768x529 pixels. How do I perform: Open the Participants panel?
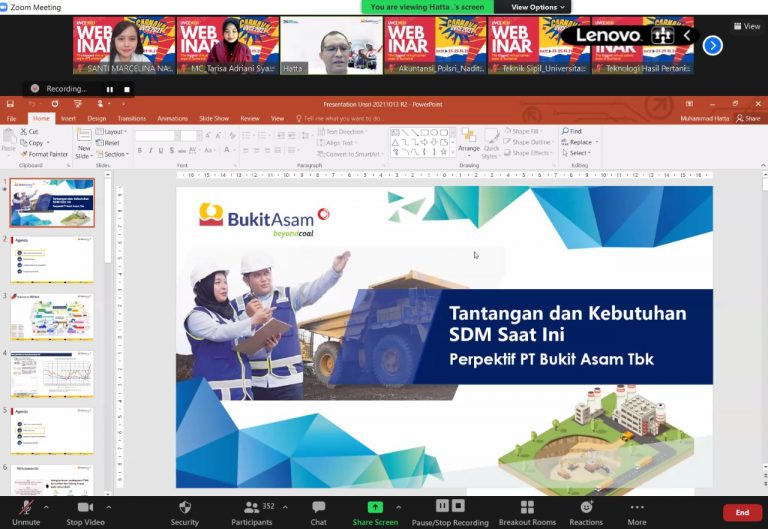point(252,513)
